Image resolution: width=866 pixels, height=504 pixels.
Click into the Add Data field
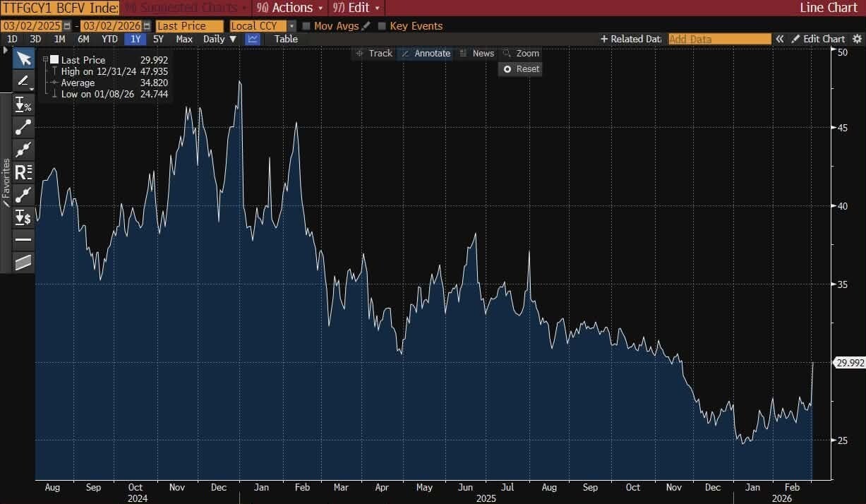click(x=719, y=40)
